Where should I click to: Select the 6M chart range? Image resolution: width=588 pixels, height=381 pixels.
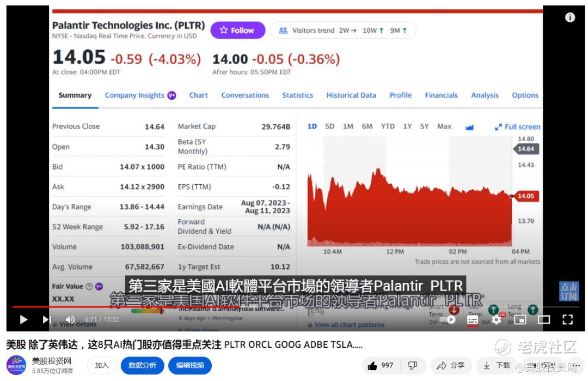pos(367,126)
